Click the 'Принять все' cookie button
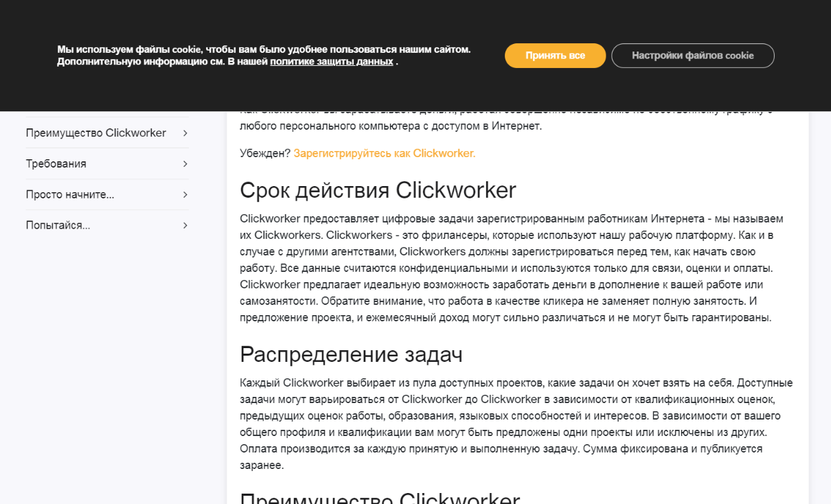This screenshot has height=504, width=831. [555, 56]
